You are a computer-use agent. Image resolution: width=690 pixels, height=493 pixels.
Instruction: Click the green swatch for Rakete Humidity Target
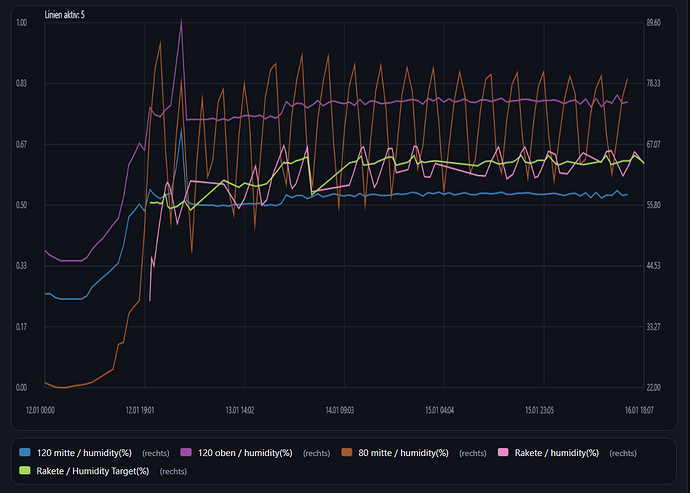pyautogui.click(x=26, y=471)
